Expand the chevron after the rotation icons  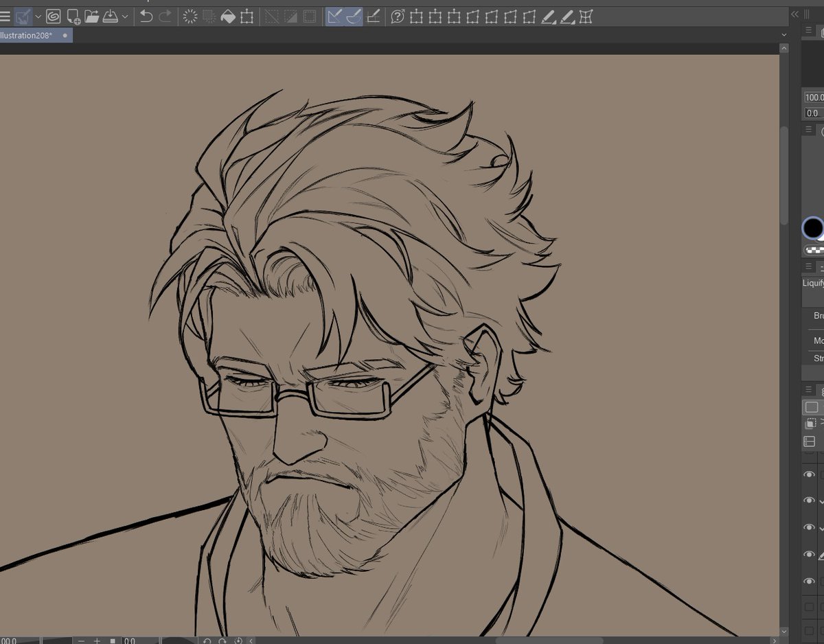[251, 640]
